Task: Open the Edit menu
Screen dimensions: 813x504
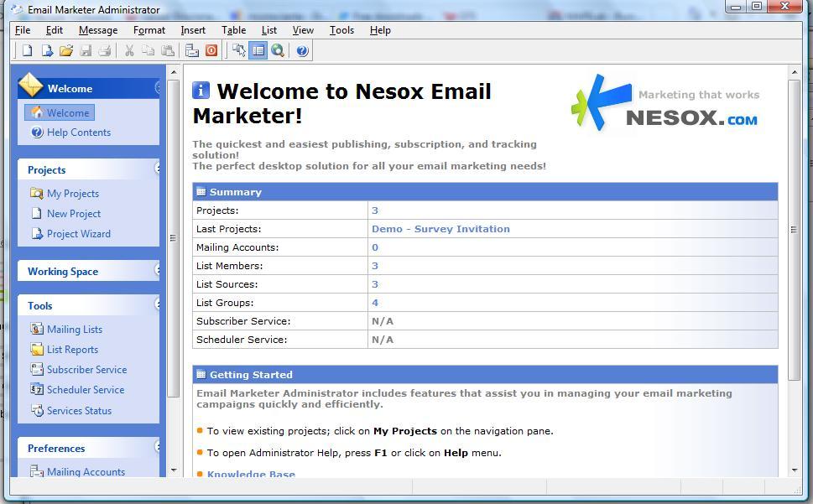Action: [x=55, y=30]
